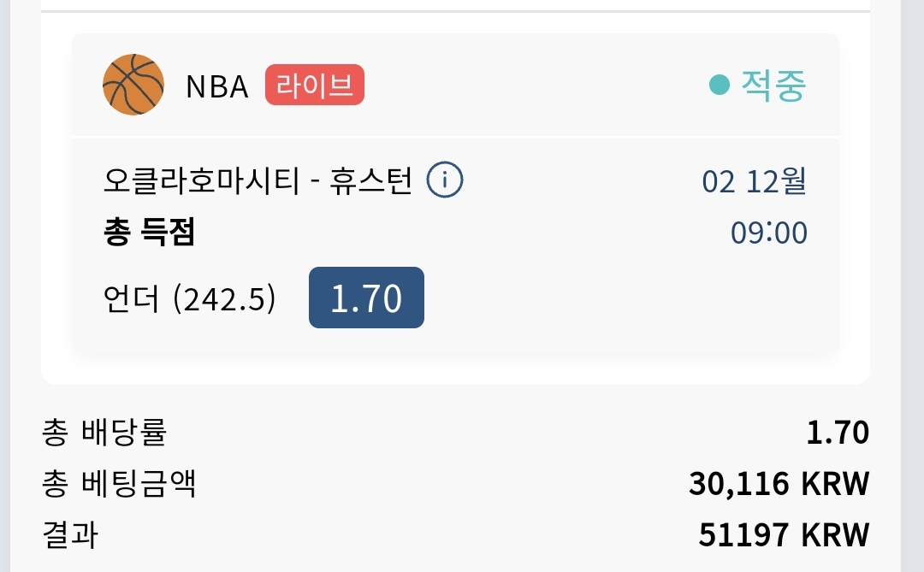The height and width of the screenshot is (572, 924).
Task: Click the 09:00 match time
Action: [769, 233]
